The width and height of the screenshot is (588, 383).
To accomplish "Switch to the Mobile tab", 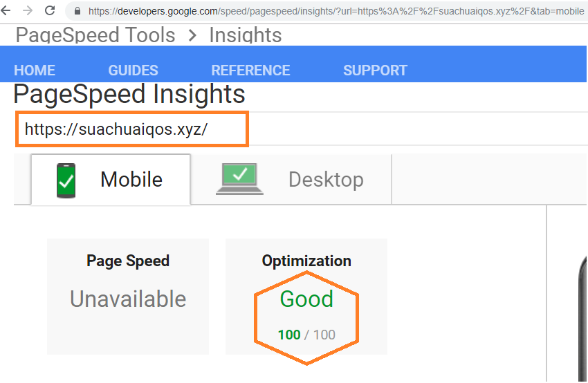I will (x=131, y=180).
